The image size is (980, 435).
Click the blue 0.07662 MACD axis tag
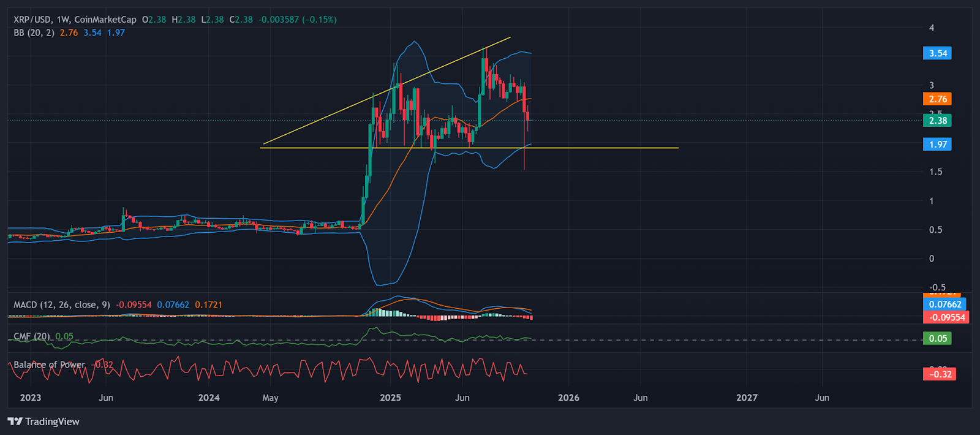tap(944, 304)
